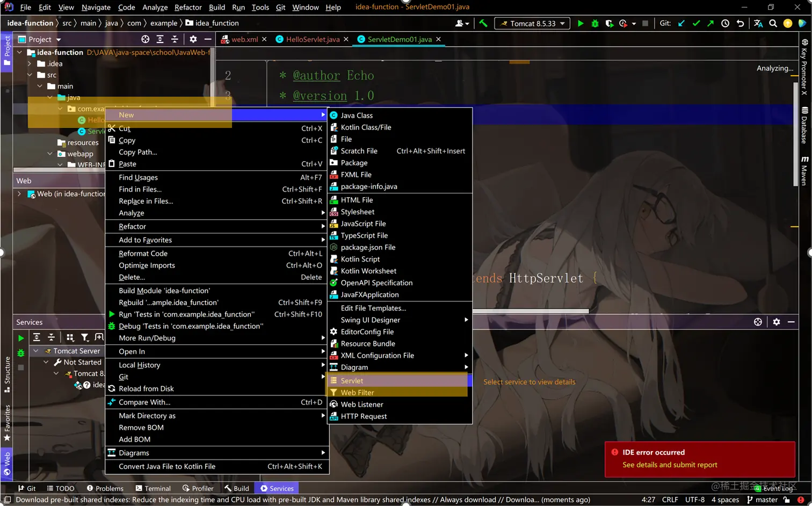
Task: Select Java Class in the New submenu
Action: tap(400, 115)
